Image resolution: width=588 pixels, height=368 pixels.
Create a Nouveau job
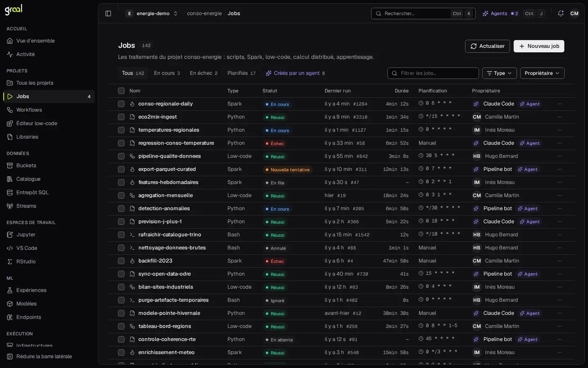coord(539,46)
